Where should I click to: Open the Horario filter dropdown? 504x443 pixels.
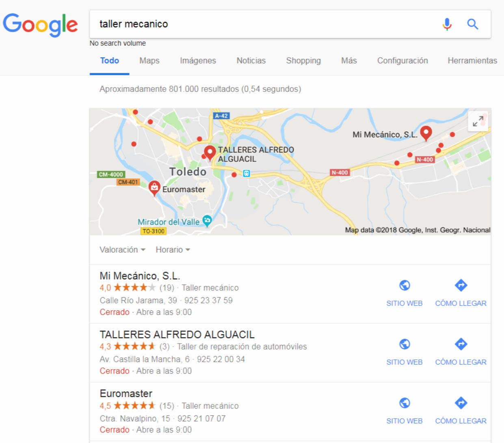[173, 249]
